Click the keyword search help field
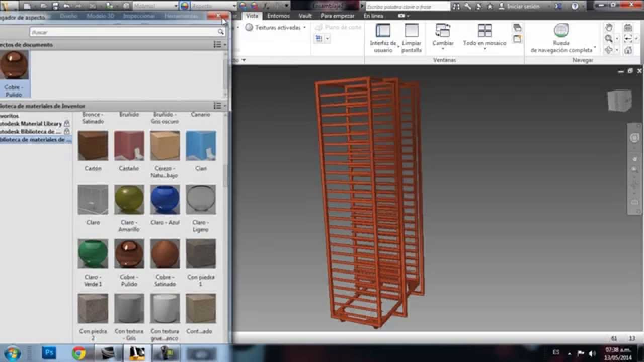644x362 pixels. (408, 7)
